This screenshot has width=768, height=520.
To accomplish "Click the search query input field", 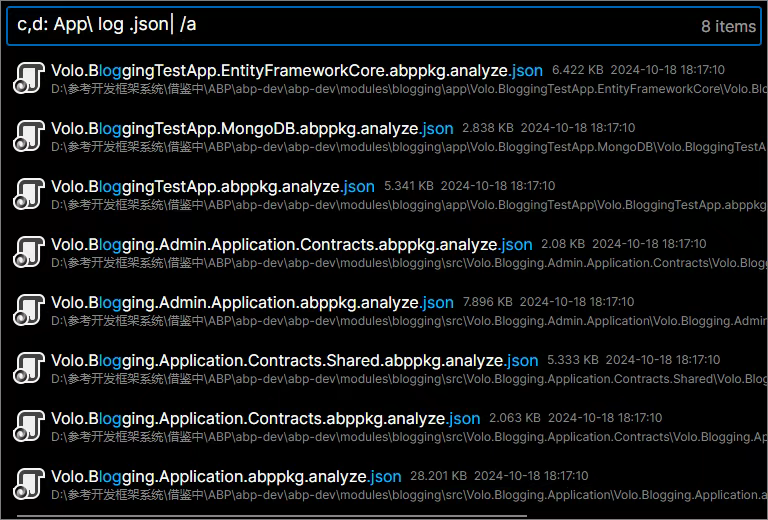I will [384, 26].
